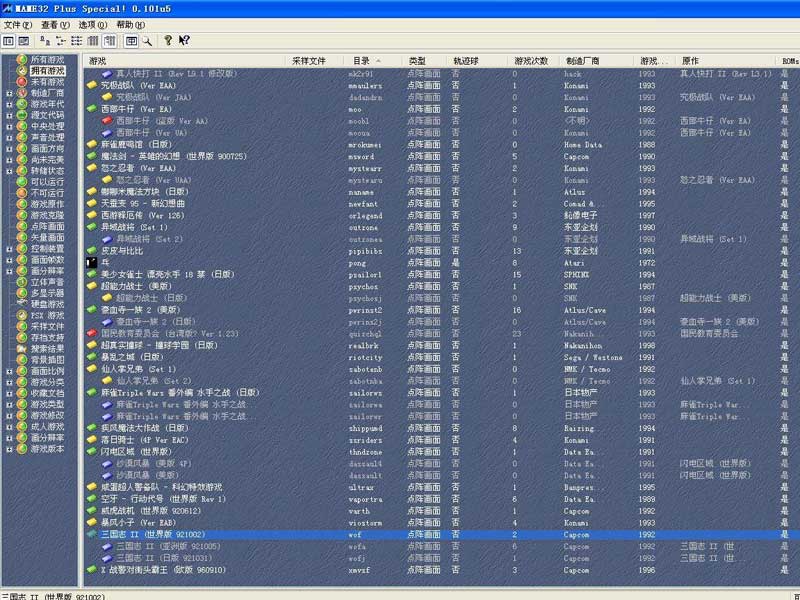Image resolution: width=800 pixels, height=600 pixels.
Task: Expand the 中央处理 tree node
Action: (9, 127)
